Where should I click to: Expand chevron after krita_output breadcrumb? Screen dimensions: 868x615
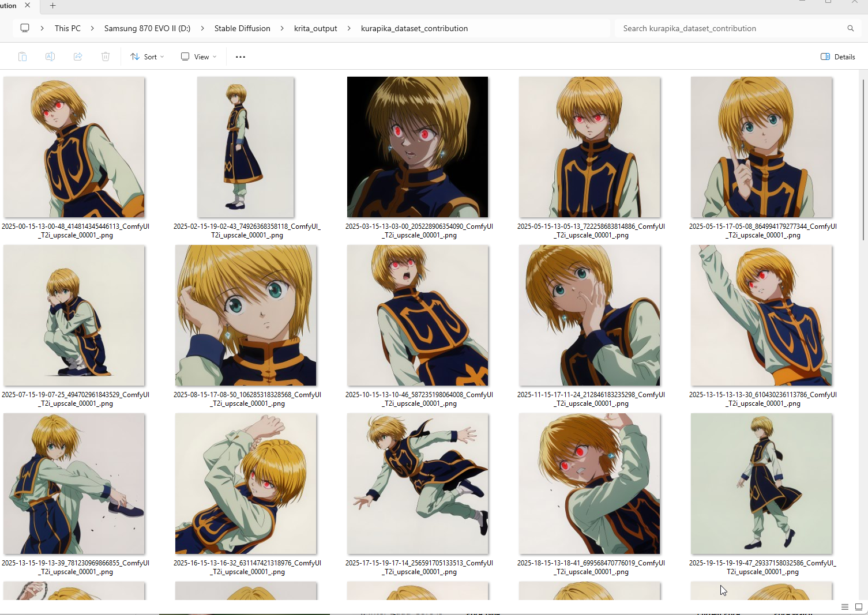click(x=349, y=28)
